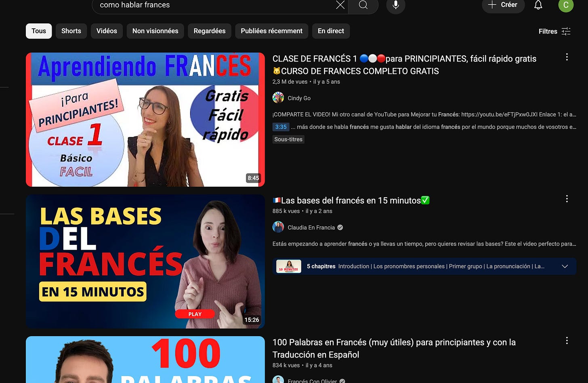Open more options for Las bases del francés video
Image resolution: width=588 pixels, height=383 pixels.
coord(567,199)
